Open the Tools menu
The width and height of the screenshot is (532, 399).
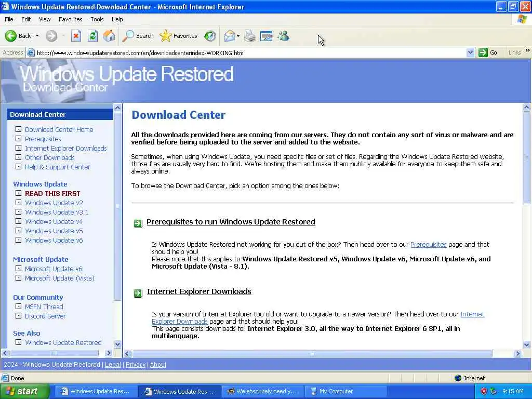[97, 19]
